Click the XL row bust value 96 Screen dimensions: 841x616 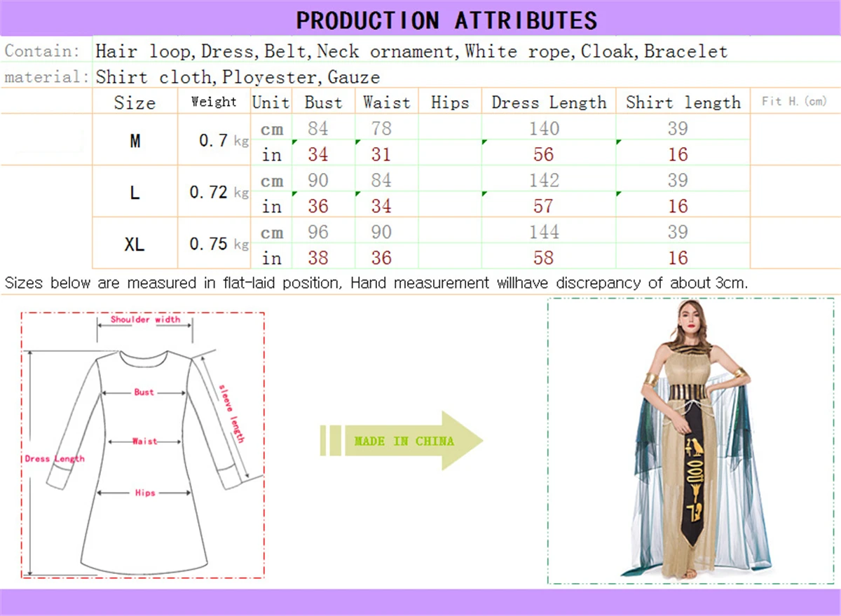click(317, 232)
